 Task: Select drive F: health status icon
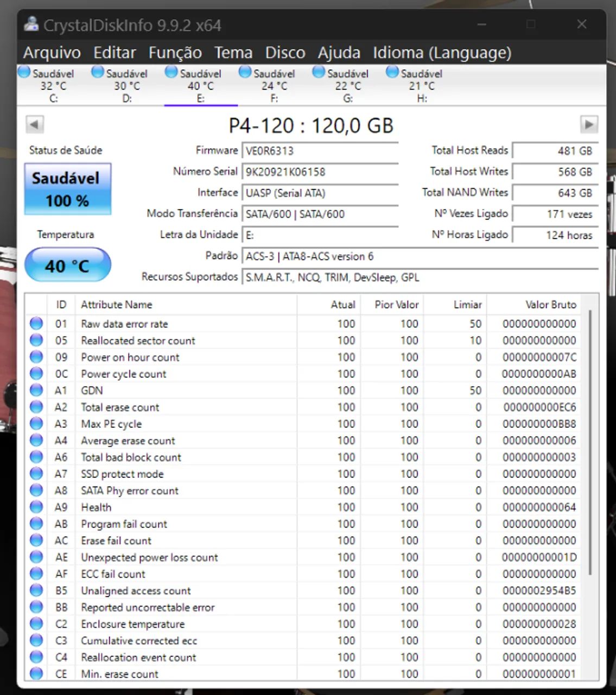point(245,72)
